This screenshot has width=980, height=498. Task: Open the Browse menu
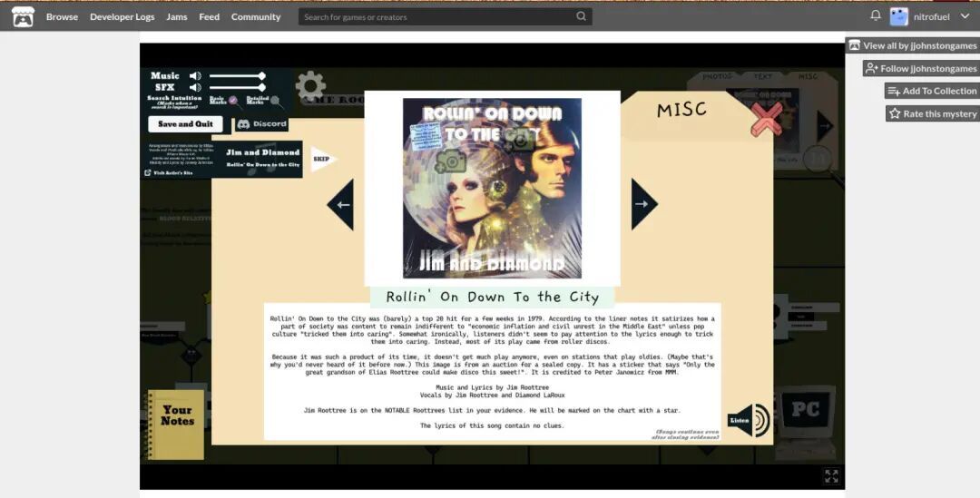click(x=62, y=17)
